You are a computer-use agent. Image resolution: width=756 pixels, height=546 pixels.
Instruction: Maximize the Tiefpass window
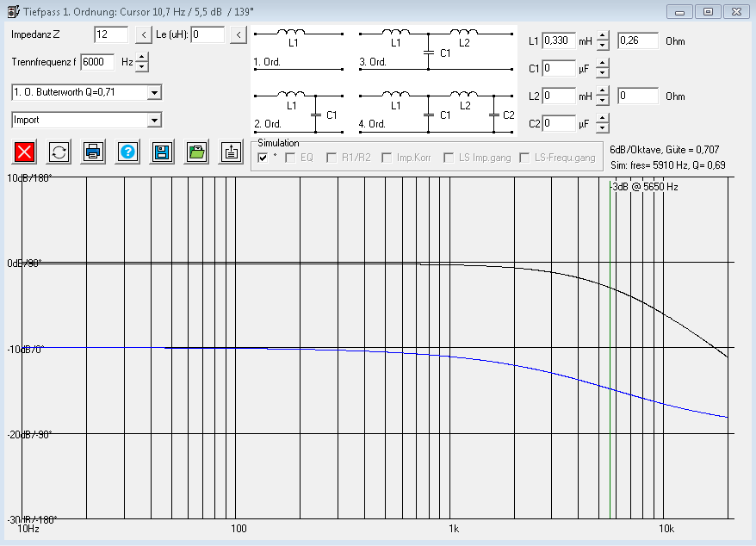point(709,11)
